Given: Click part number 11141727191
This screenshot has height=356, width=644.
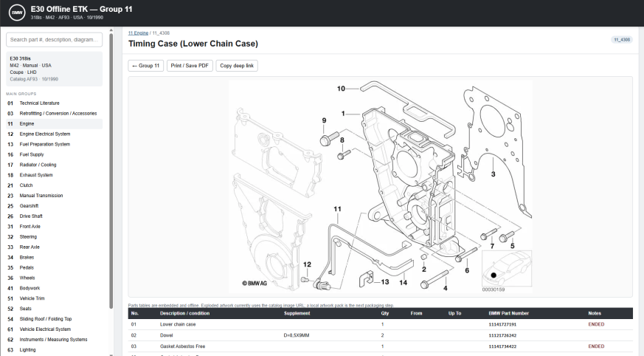Looking at the screenshot, I should point(502,324).
